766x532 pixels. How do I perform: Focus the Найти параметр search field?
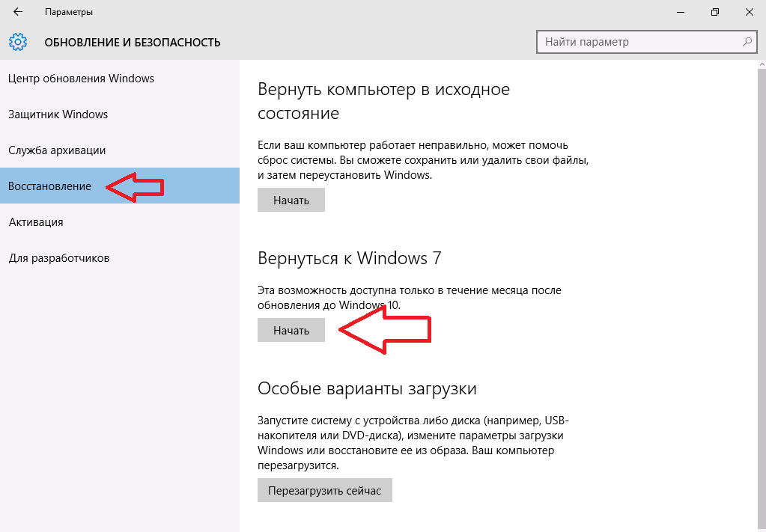point(647,42)
